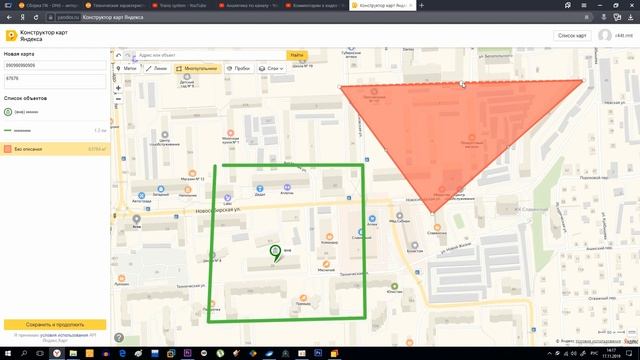This screenshot has width=640, height=360.
Task: Click the Конструктор карт Яндекса logo
Action: coord(37,36)
